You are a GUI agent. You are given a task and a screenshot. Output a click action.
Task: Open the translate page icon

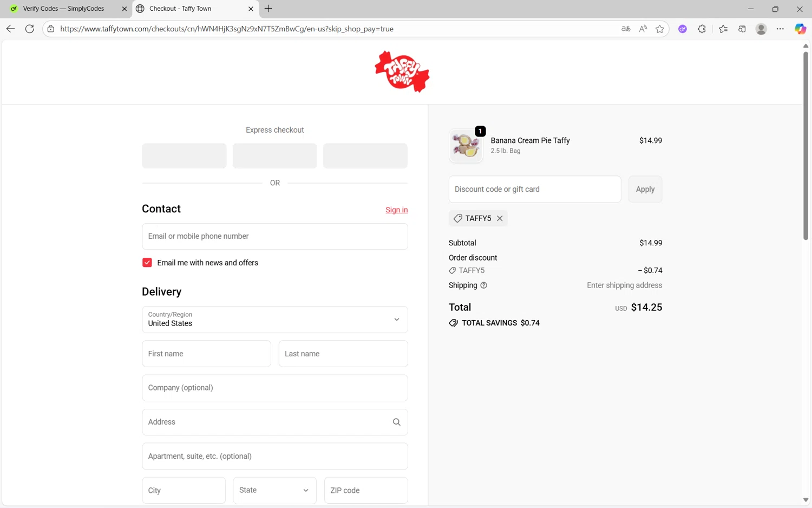[626, 29]
